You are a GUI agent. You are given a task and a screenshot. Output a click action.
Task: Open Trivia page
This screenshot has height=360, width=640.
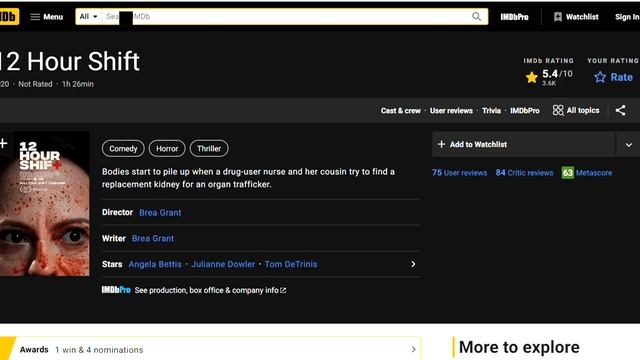(x=491, y=111)
